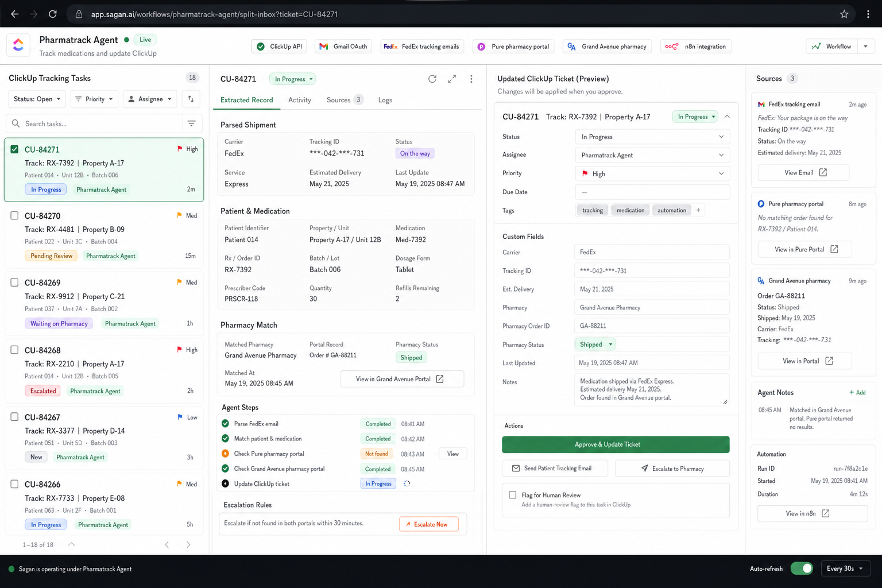
Task: Open the ClickUp API integration chip
Action: tap(279, 47)
